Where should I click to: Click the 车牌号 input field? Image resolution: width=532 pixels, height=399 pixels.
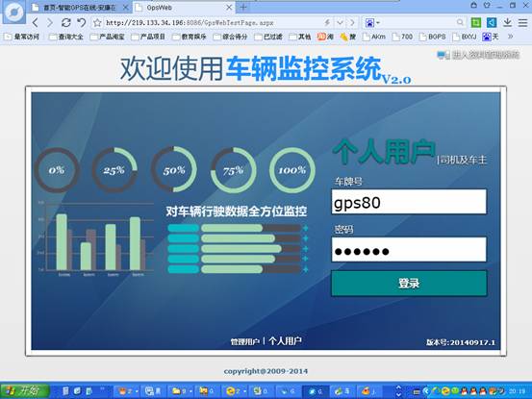tap(409, 202)
